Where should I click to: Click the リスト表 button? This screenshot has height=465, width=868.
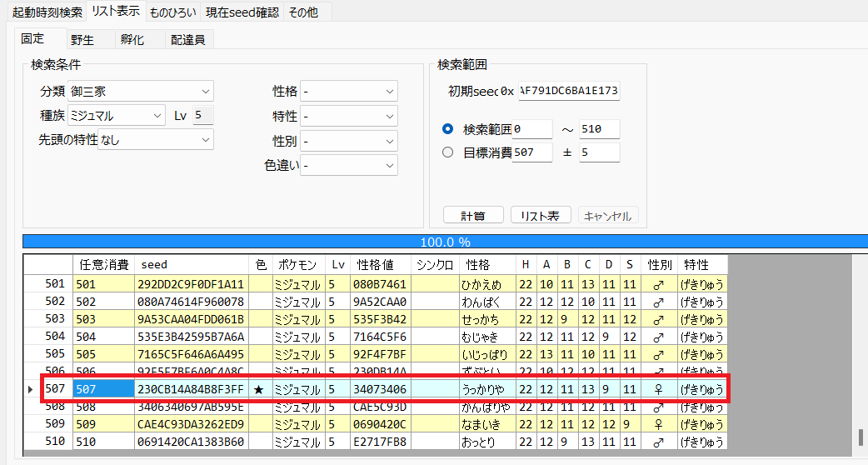pyautogui.click(x=541, y=215)
